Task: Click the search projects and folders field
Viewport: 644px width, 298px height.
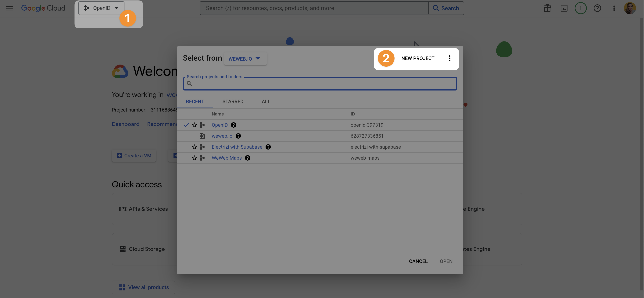Action: click(x=320, y=83)
